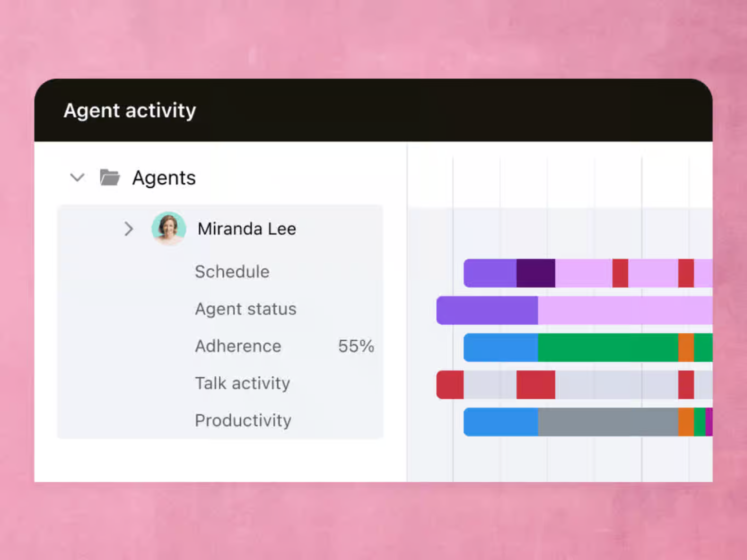
Task: Open Miranda Lee's avatar photo
Action: tap(169, 228)
